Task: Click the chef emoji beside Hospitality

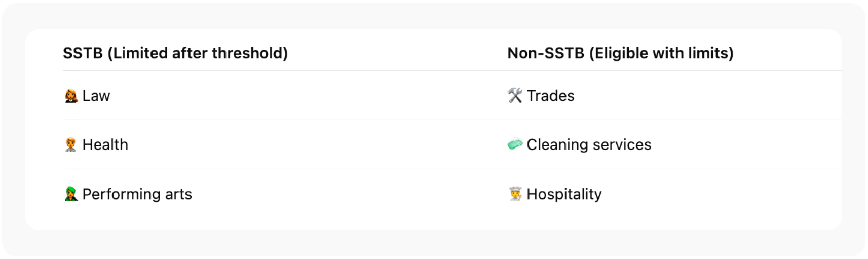Action: 515,194
